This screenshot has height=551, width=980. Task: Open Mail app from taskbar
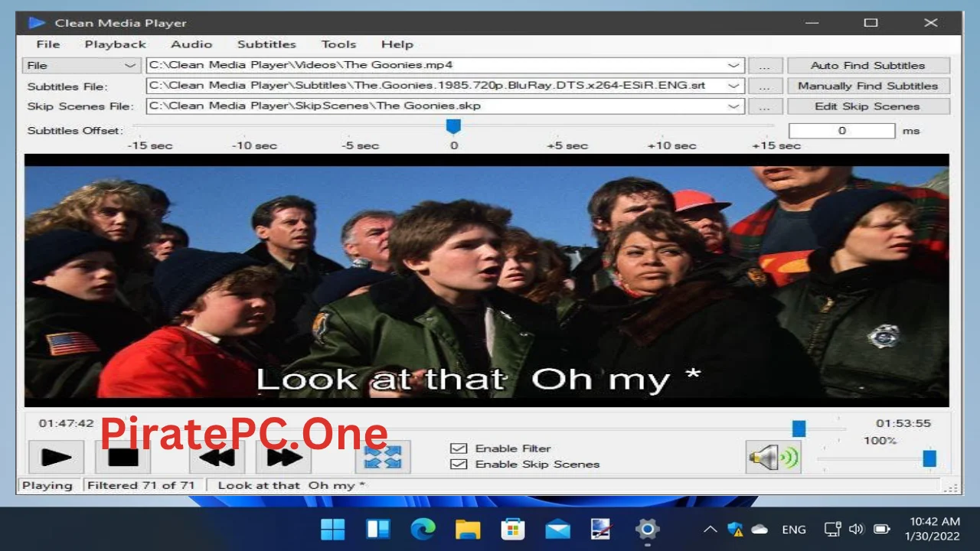[557, 529]
